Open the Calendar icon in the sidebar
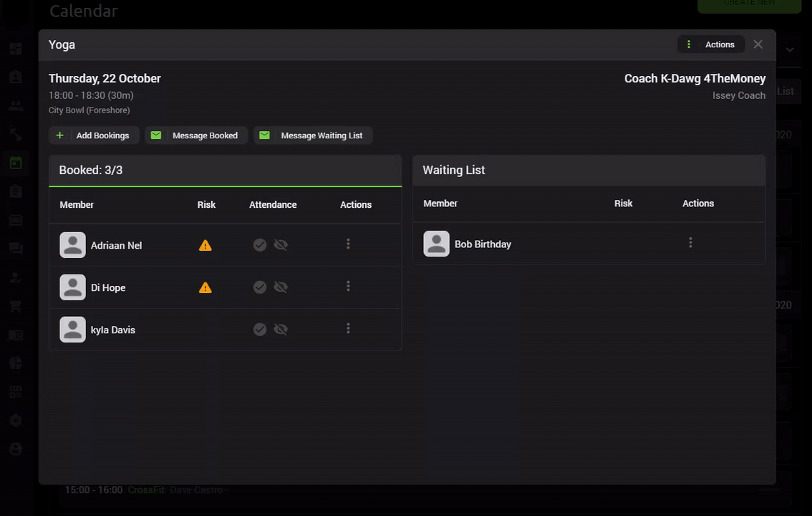Viewport: 812px width, 516px height. coord(16,162)
